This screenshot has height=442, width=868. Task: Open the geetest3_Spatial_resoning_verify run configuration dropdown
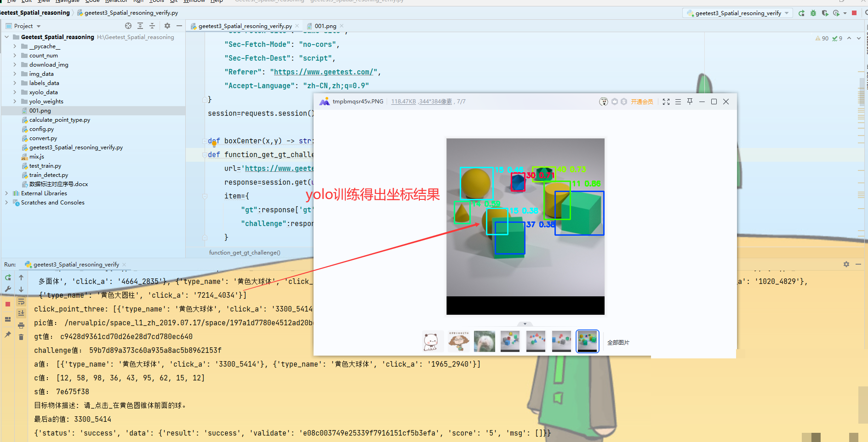[x=737, y=13]
